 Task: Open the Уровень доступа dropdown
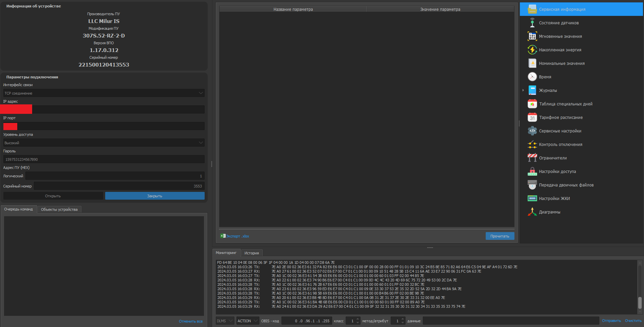coord(104,143)
